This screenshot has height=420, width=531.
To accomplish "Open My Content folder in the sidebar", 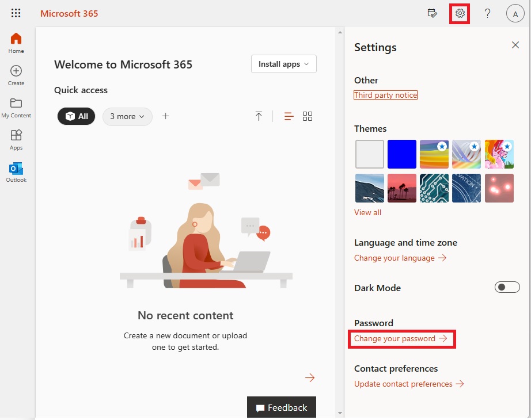I will click(16, 108).
